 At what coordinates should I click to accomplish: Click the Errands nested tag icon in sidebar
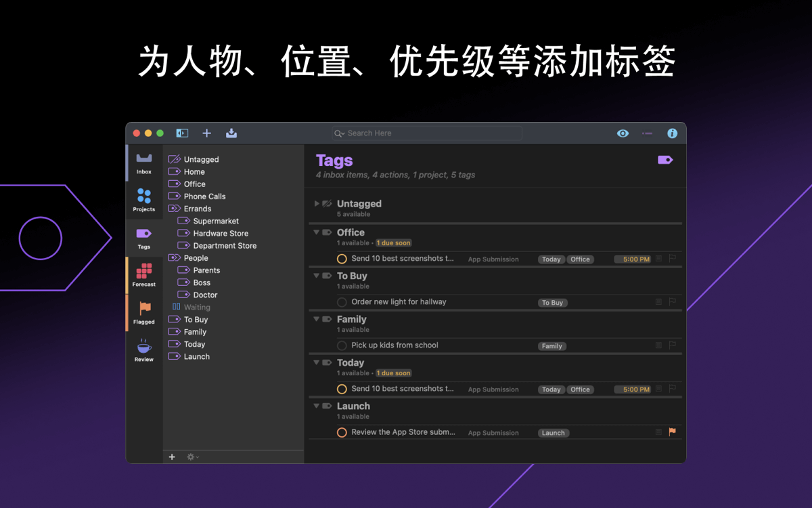coord(174,209)
